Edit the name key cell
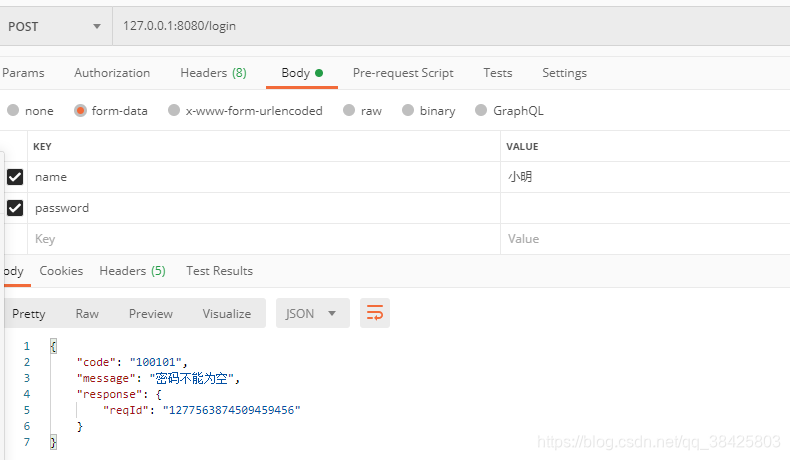The height and width of the screenshot is (460, 790). tap(264, 177)
